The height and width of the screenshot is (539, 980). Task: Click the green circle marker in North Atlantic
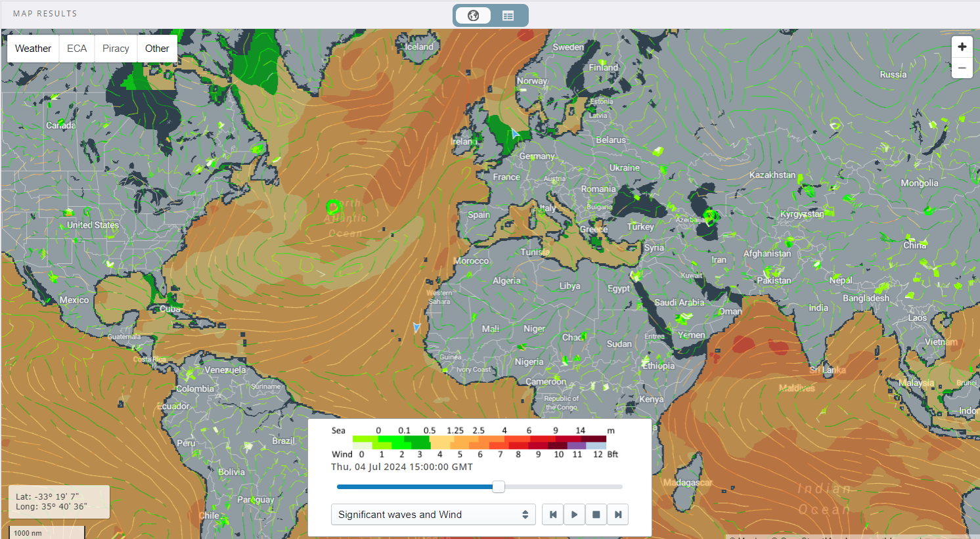(x=334, y=207)
